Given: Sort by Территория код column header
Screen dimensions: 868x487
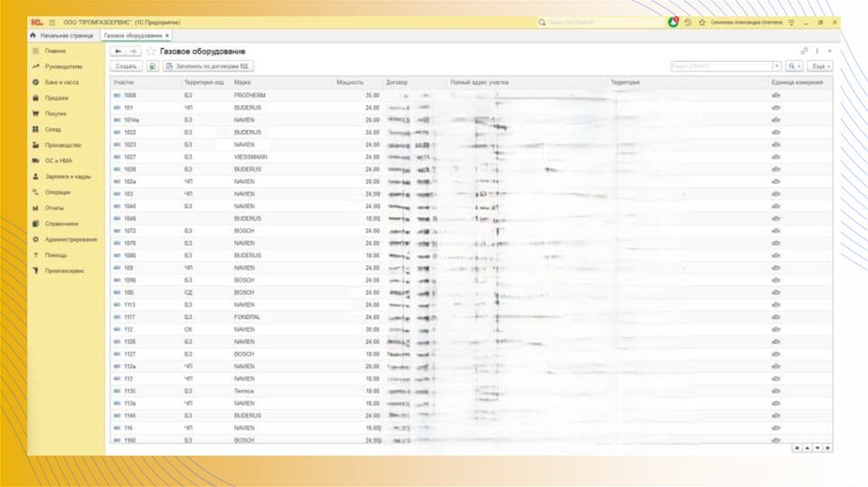Looking at the screenshot, I should pyautogui.click(x=203, y=82).
